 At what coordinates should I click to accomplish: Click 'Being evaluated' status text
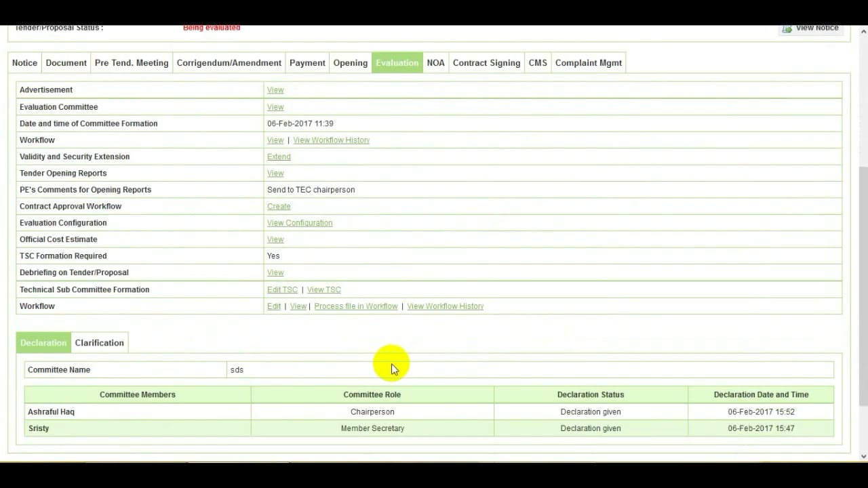212,28
